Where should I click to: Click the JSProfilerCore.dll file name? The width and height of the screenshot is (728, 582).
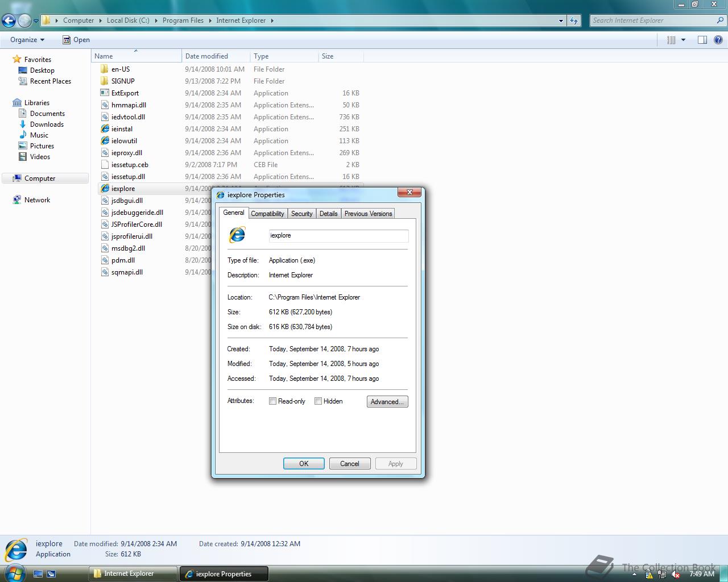[x=136, y=225]
